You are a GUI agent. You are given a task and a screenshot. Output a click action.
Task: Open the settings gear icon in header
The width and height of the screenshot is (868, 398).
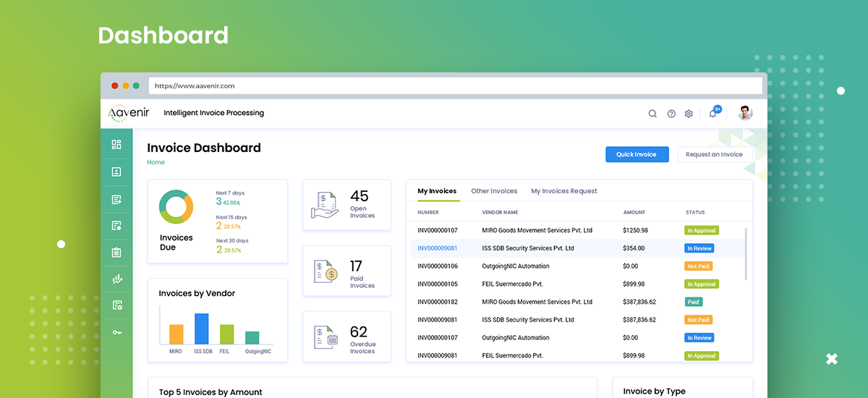(x=689, y=114)
